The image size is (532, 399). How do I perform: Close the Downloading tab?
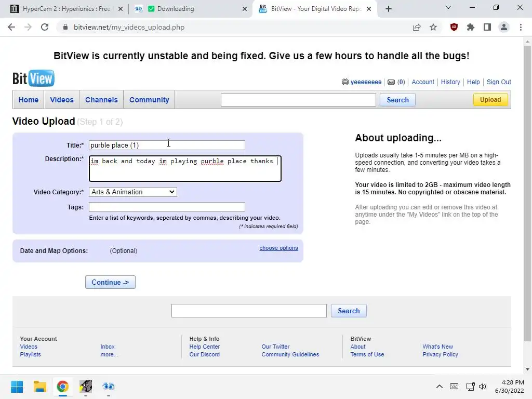pos(245,9)
